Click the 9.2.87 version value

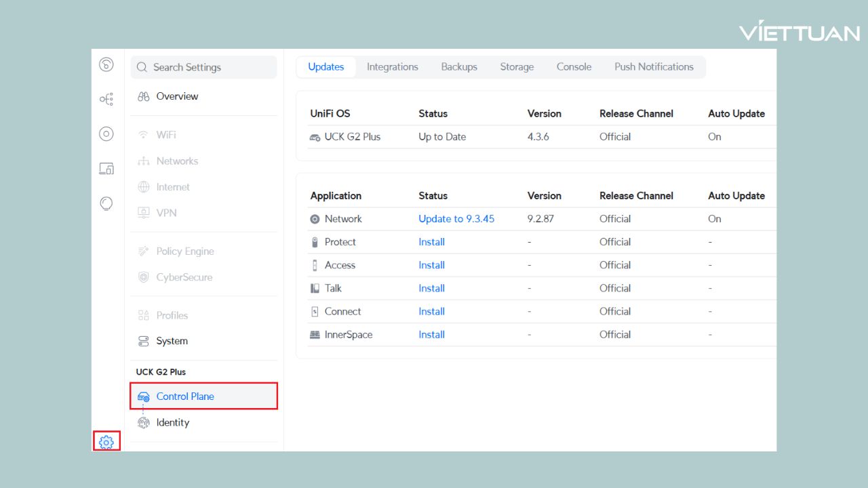pos(540,219)
